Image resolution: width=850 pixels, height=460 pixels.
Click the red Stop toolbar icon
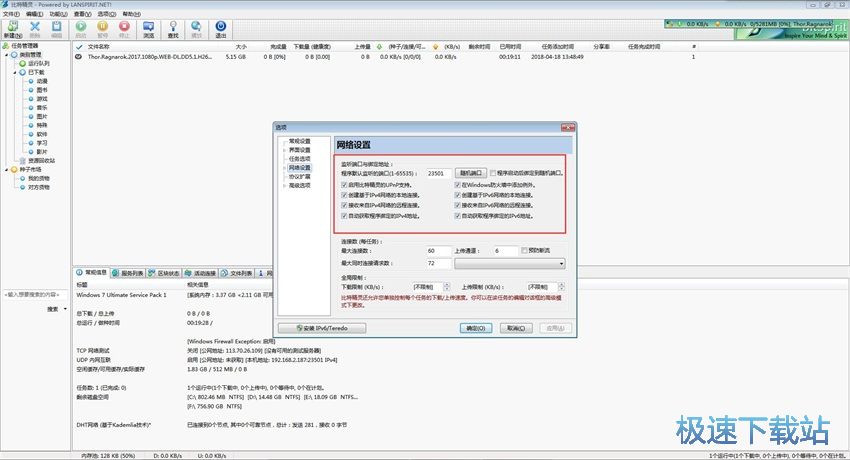click(124, 26)
